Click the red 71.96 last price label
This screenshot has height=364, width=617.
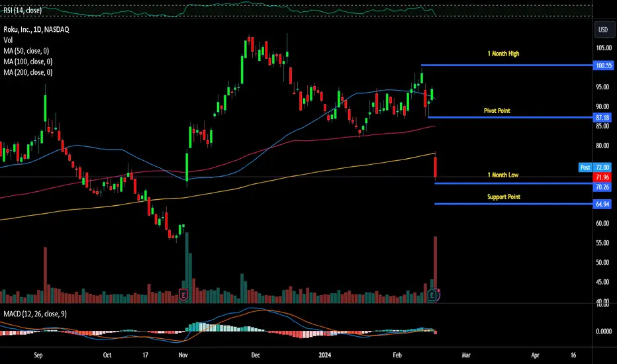coord(602,177)
